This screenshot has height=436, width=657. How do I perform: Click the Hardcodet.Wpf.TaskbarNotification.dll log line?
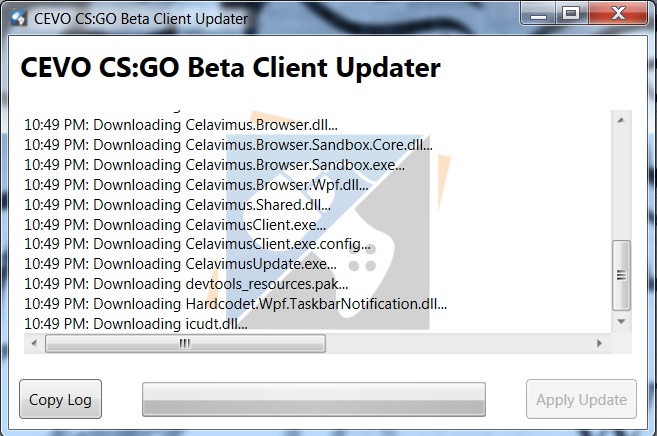coord(235,304)
